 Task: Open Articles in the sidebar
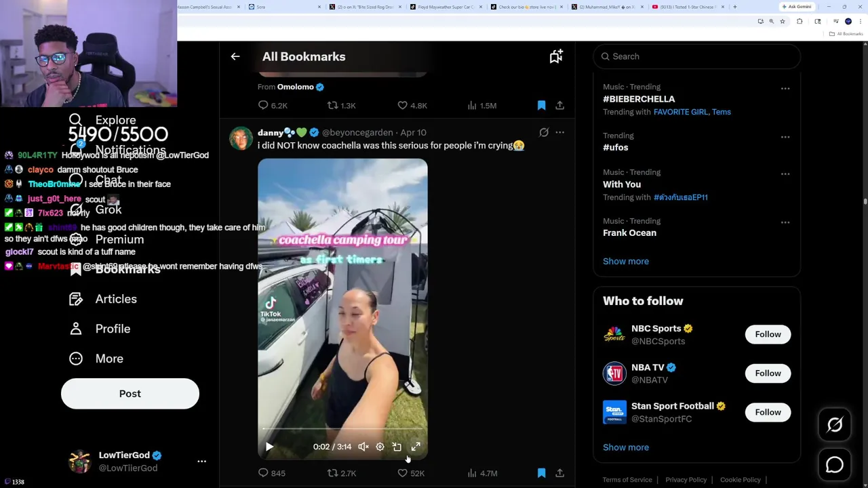103,299
